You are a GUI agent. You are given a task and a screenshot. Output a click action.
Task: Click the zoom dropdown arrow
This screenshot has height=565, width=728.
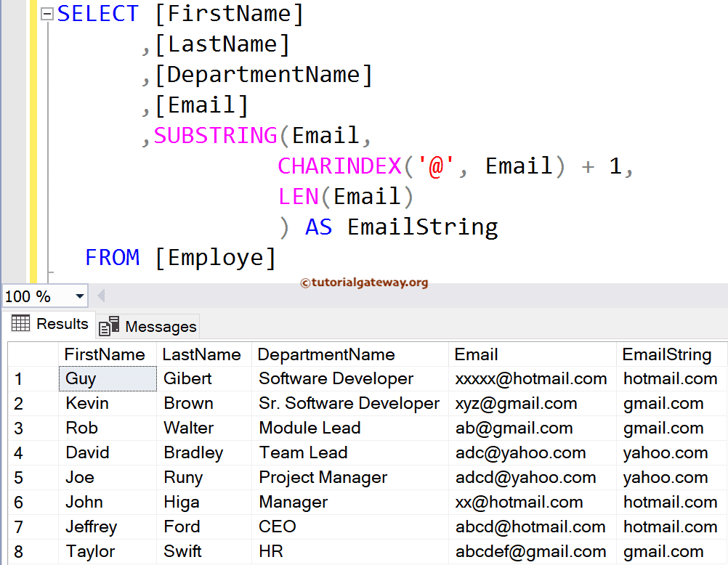[x=78, y=296]
